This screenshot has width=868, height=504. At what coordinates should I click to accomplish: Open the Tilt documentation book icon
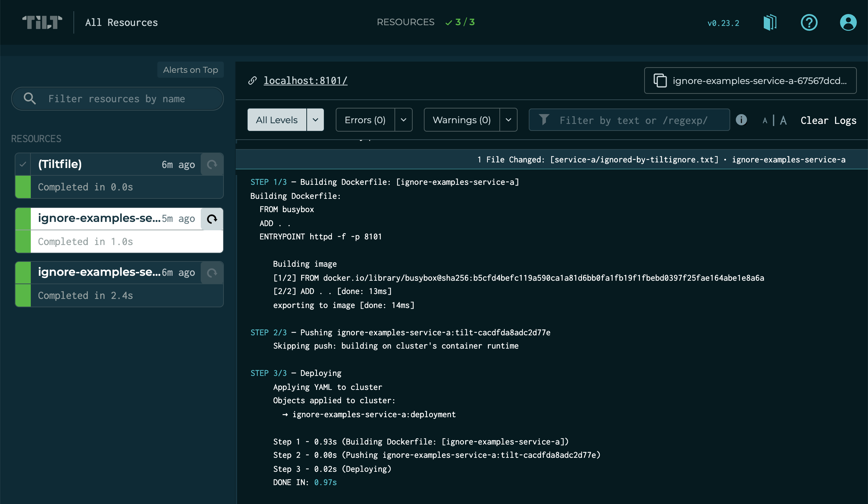point(769,22)
